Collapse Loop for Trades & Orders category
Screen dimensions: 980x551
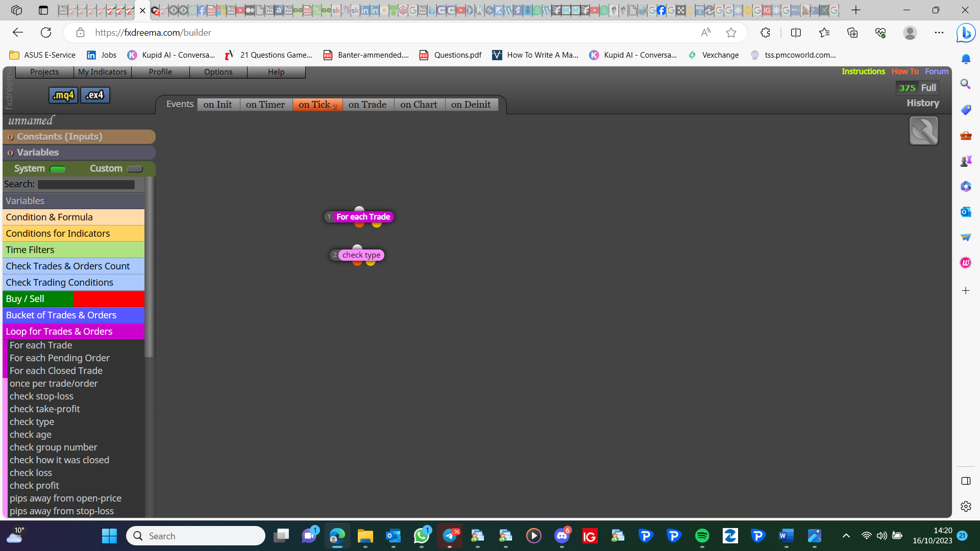(x=73, y=332)
